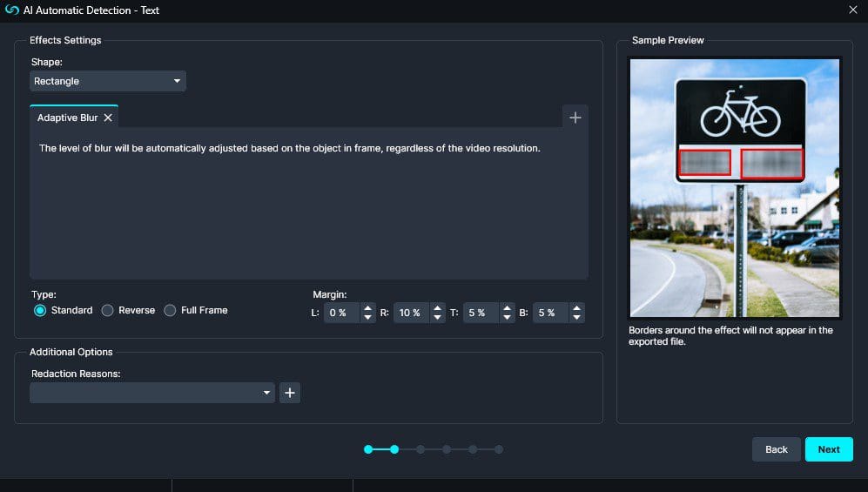
Task: Increase the top margin T value
Action: click(x=507, y=307)
